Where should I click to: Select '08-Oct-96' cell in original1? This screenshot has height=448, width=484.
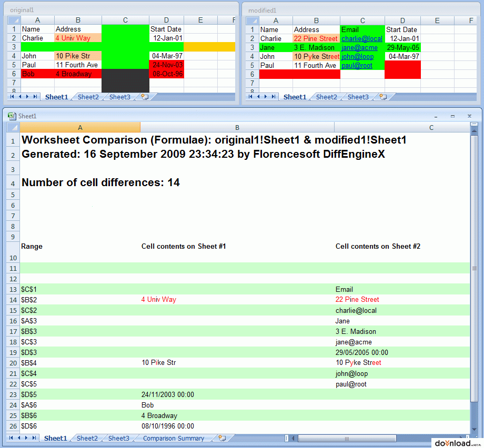pos(166,74)
